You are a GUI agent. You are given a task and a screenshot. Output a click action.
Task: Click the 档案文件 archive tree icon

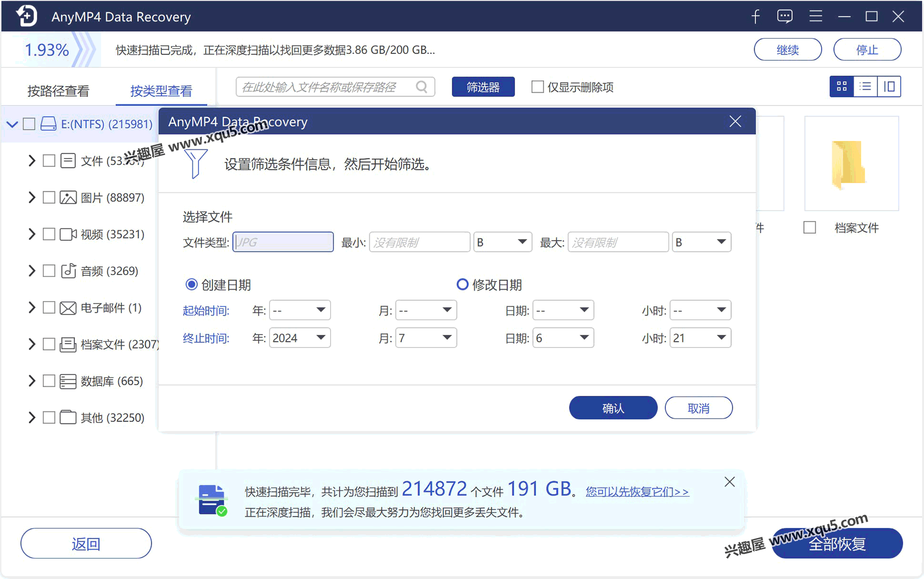[x=68, y=344]
